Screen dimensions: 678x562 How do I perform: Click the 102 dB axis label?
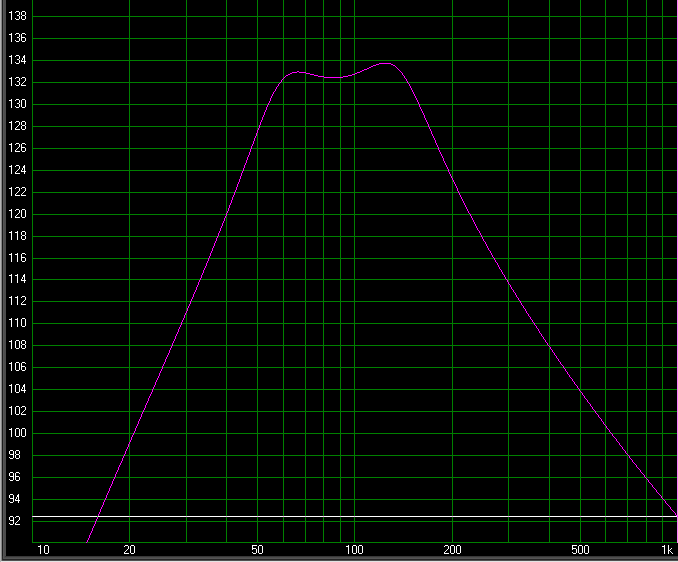pyautogui.click(x=17, y=411)
